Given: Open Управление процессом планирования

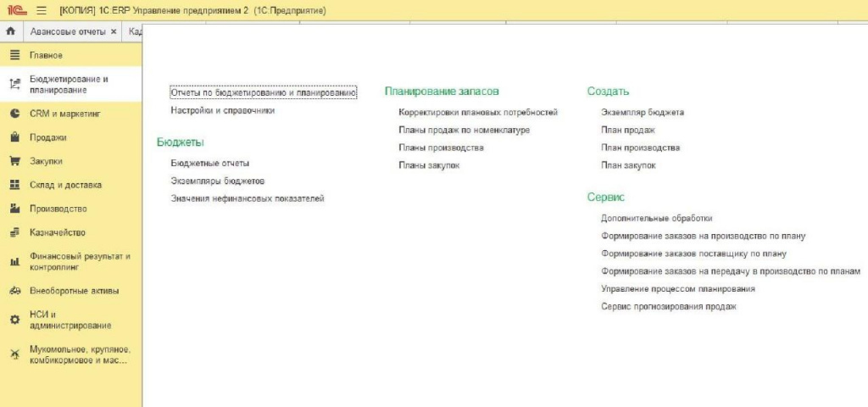Looking at the screenshot, I should point(678,289).
